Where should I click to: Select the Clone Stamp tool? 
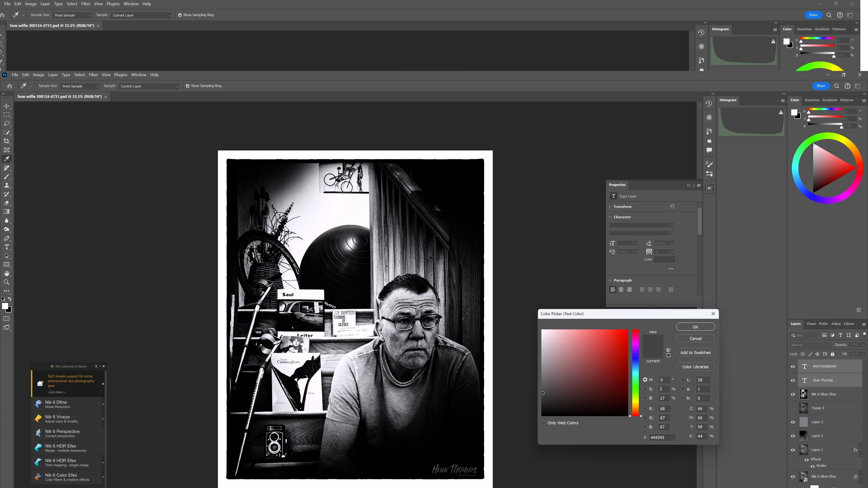(x=6, y=185)
